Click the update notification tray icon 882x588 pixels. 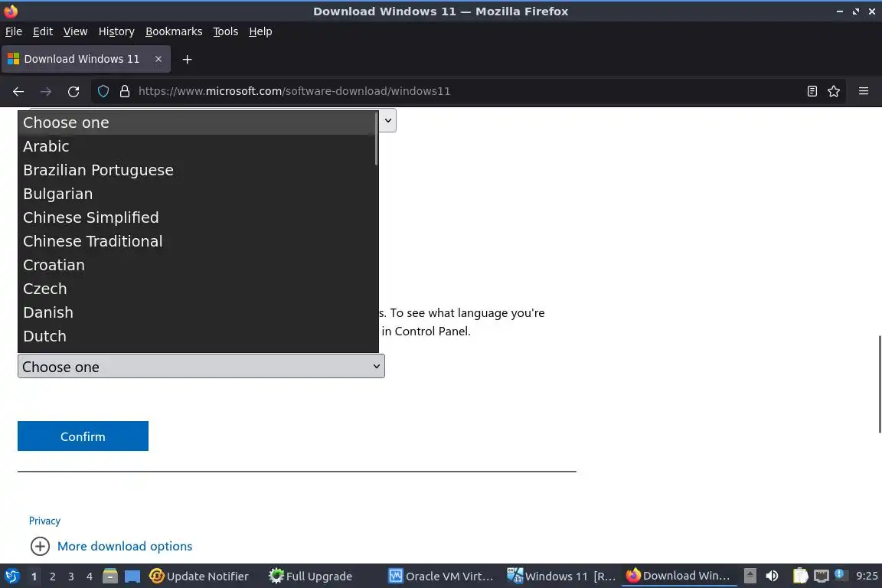click(x=839, y=574)
